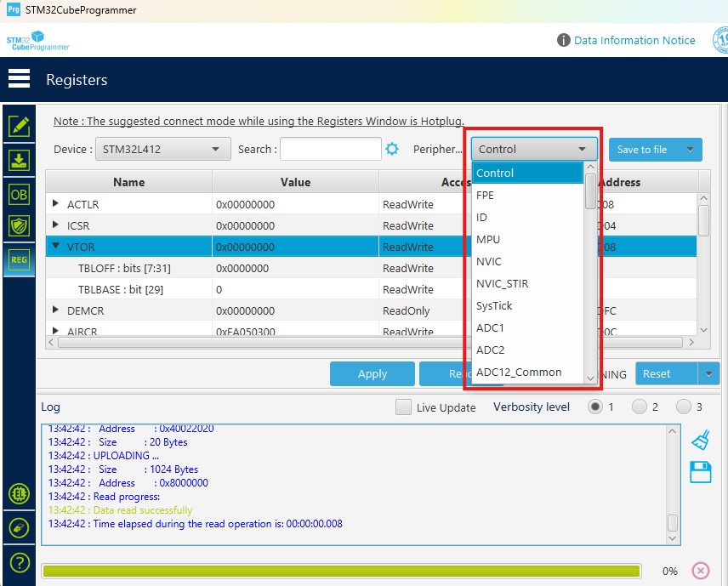Open the EL external loader sidebar icon
The width and height of the screenshot is (728, 586).
coord(19,493)
